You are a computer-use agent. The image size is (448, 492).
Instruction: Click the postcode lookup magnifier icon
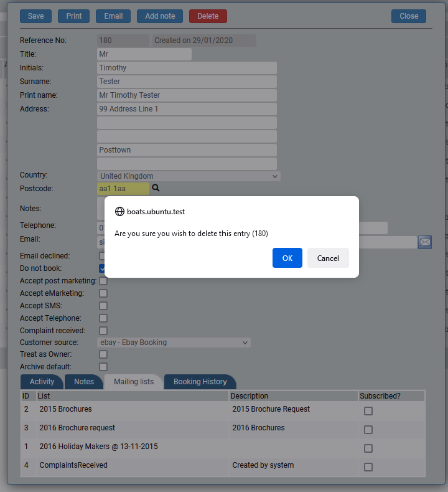coord(156,188)
